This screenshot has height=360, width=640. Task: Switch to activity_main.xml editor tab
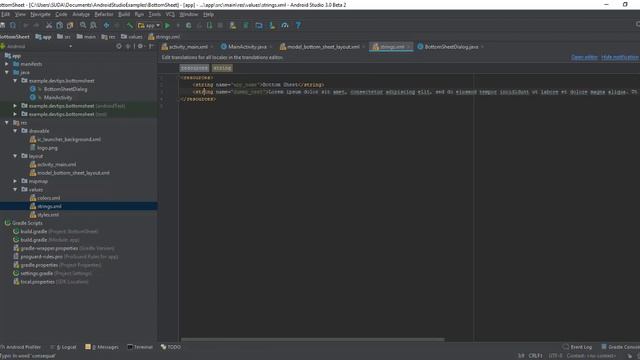[x=187, y=47]
